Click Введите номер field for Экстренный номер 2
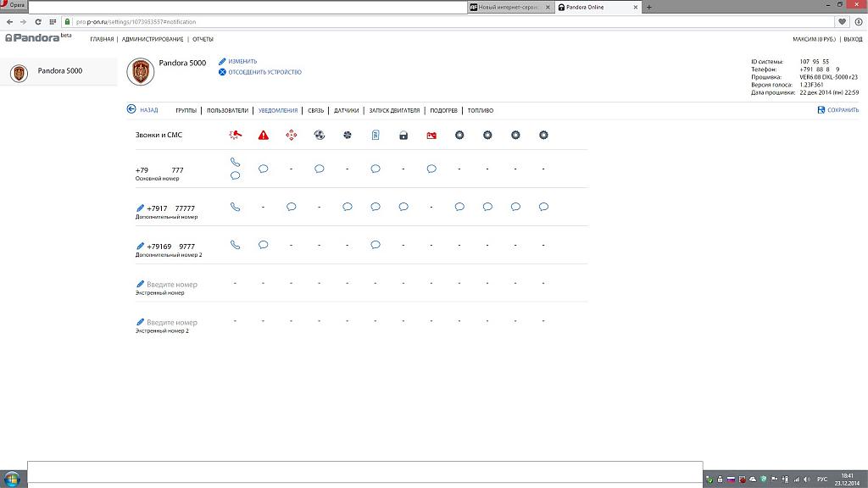The width and height of the screenshot is (868, 488). pos(172,323)
